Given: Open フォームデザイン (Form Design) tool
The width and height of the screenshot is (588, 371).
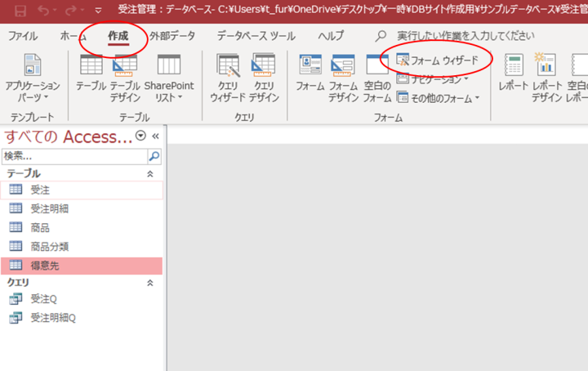Looking at the screenshot, I should click(x=344, y=74).
